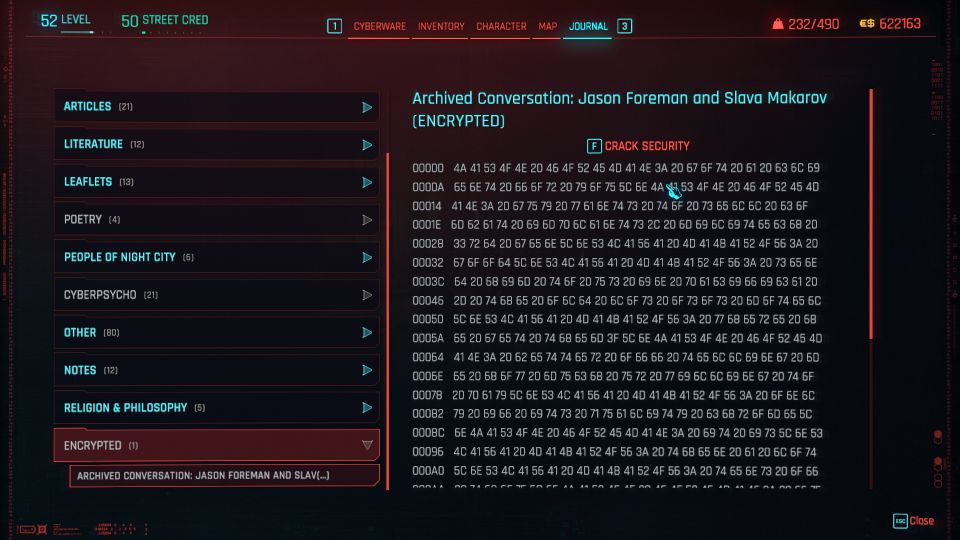
Task: Expand the Leaflets category arrow
Action: (367, 182)
